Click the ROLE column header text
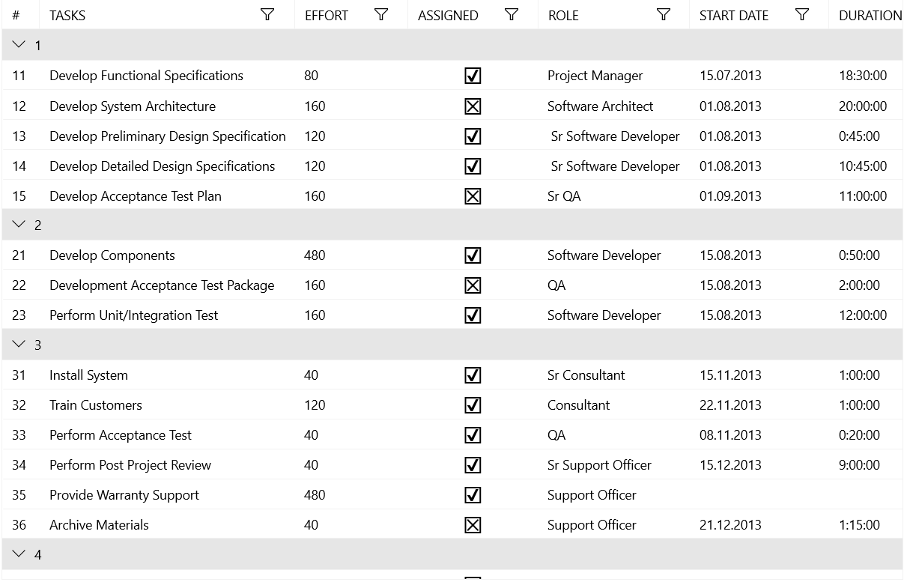Screen dimensions: 907x588 click(563, 15)
